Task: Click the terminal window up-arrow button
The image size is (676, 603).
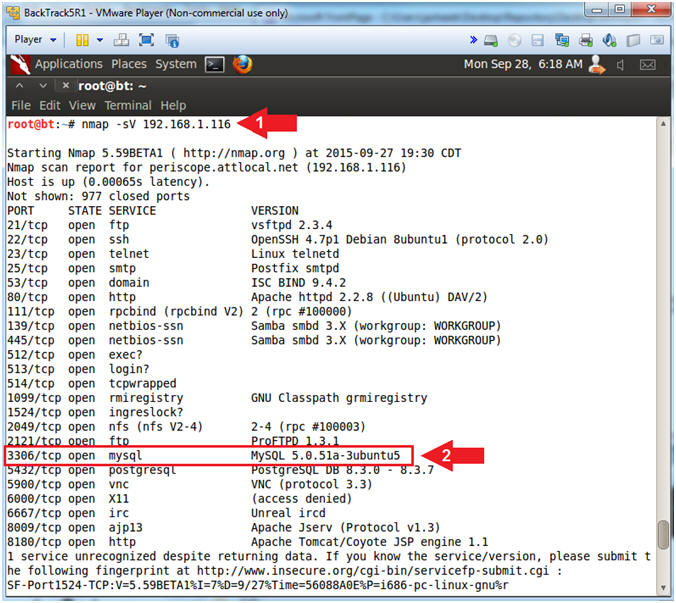Action: click(x=19, y=86)
